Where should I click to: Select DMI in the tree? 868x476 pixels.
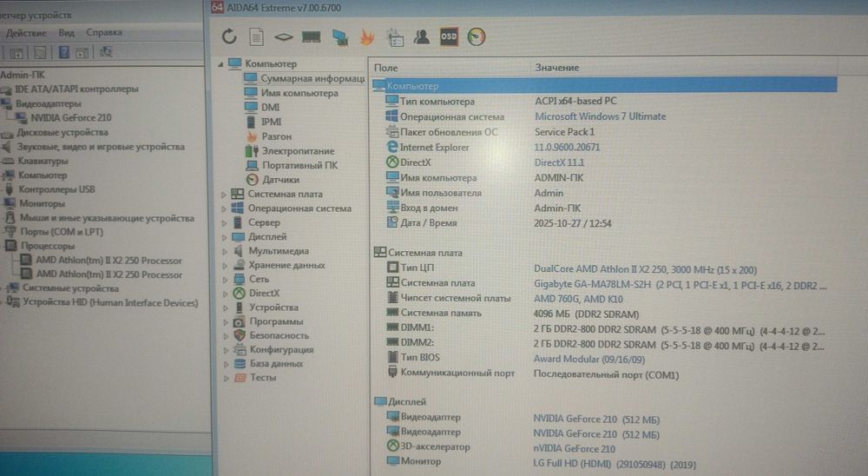pyautogui.click(x=270, y=108)
